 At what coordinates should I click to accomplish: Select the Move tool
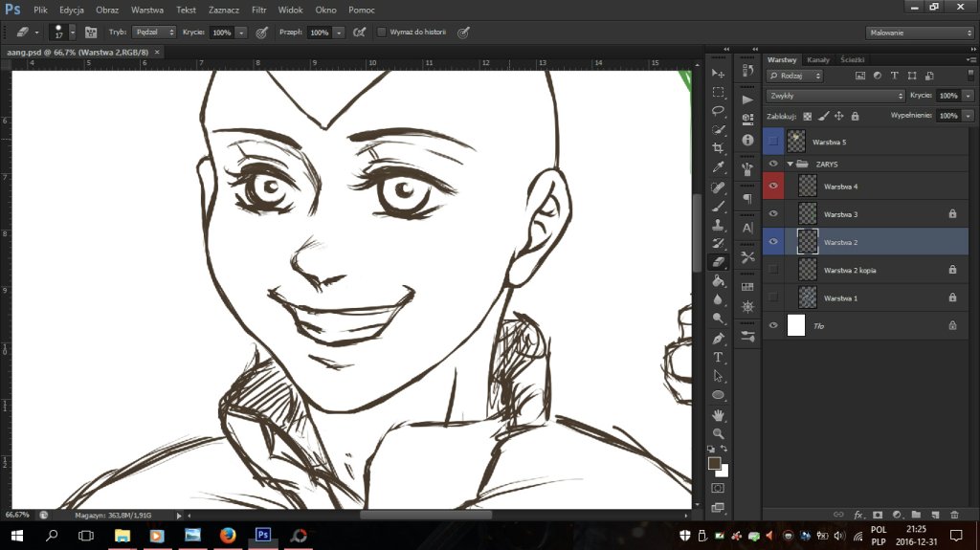point(718,74)
